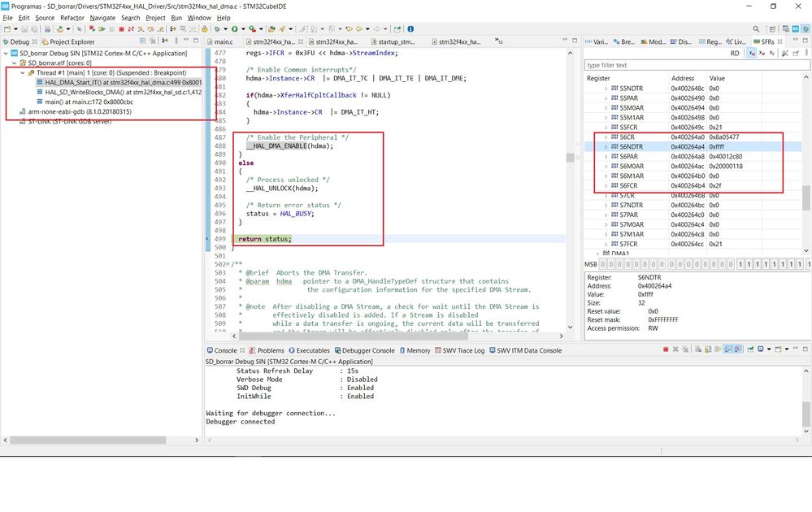Screen dimensions: 812x512
Task: Collapse SD_borrar Debug SIN launch node
Action: (x=7, y=54)
